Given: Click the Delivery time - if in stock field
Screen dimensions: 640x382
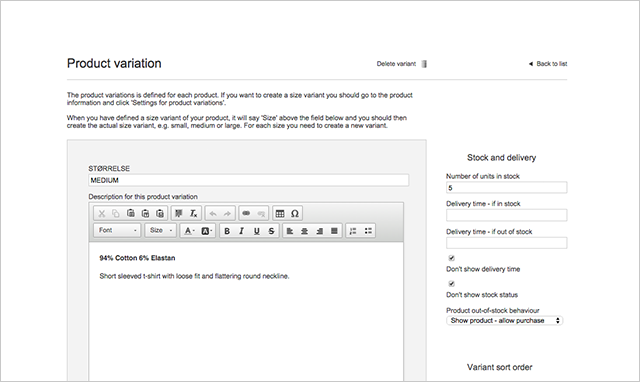Looking at the screenshot, I should coord(507,215).
